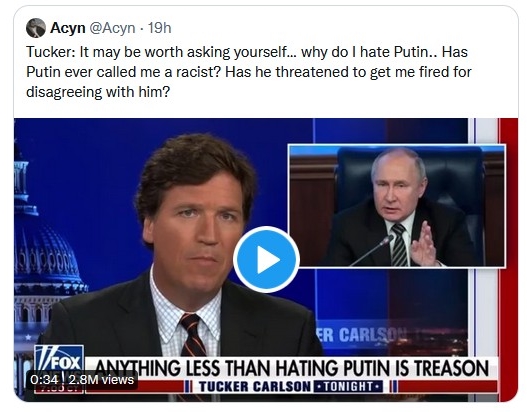Open the @Acyn handle link
The width and height of the screenshot is (527, 412).
pos(112,28)
